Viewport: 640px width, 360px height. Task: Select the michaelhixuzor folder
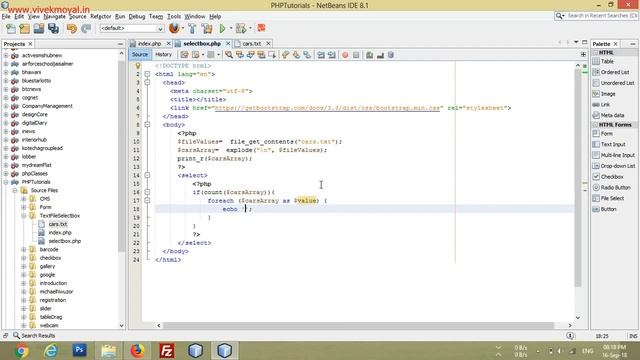pyautogui.click(x=56, y=292)
